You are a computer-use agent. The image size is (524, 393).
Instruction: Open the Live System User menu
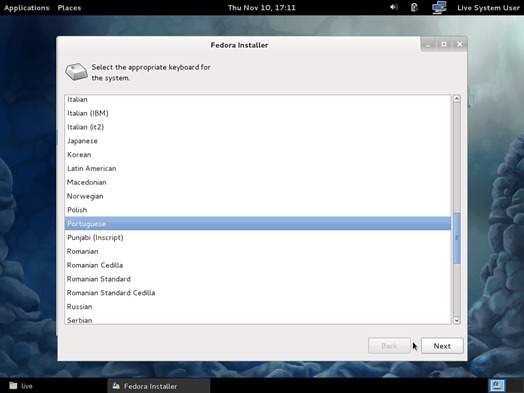point(488,8)
